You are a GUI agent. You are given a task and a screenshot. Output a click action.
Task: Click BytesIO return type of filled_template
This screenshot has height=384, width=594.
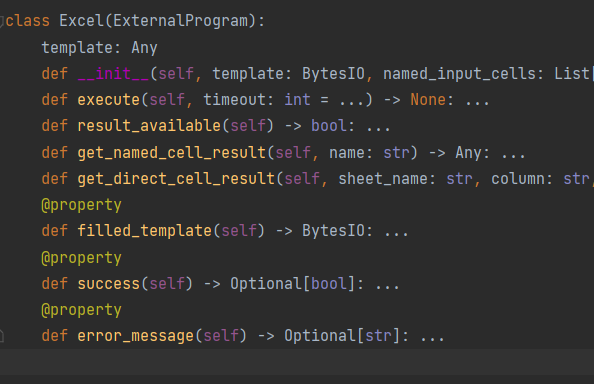pos(333,231)
